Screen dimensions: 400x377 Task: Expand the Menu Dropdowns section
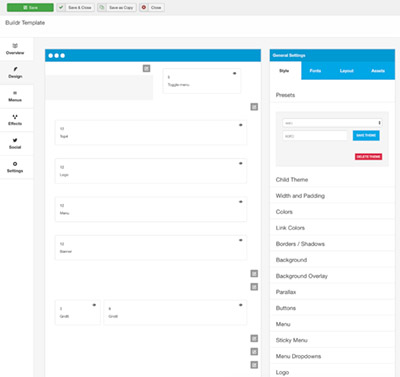coord(332,356)
